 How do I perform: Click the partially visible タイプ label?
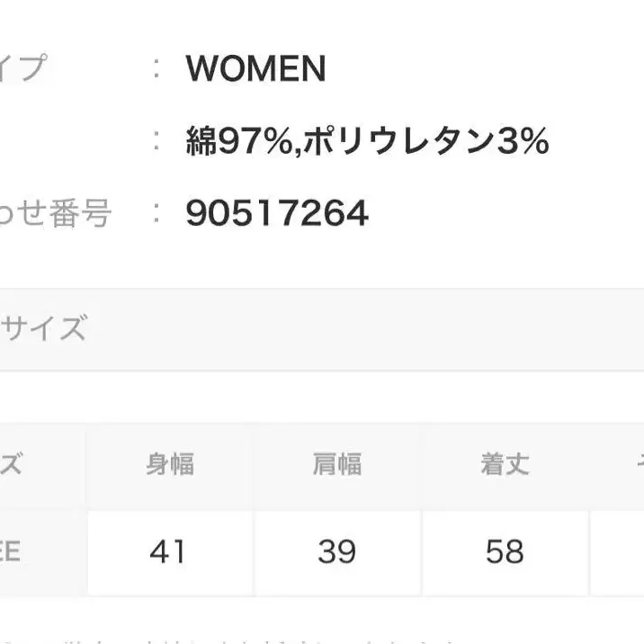pyautogui.click(x=22, y=69)
